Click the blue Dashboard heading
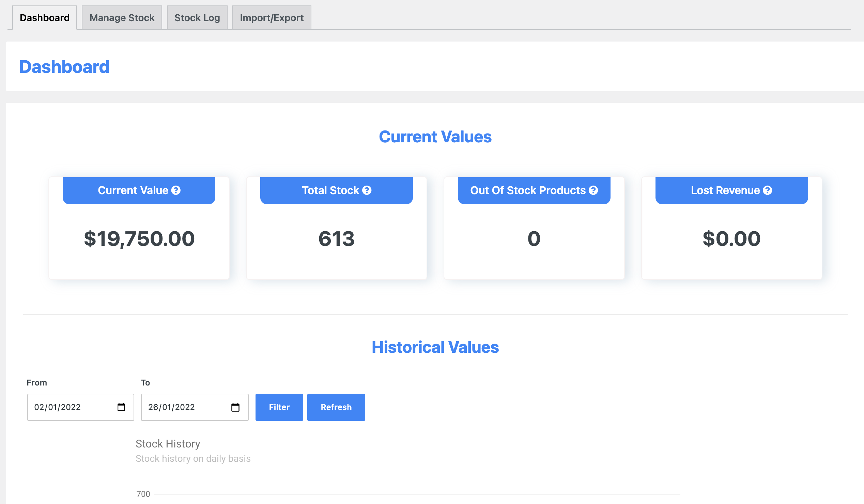The image size is (864, 504). pyautogui.click(x=64, y=66)
